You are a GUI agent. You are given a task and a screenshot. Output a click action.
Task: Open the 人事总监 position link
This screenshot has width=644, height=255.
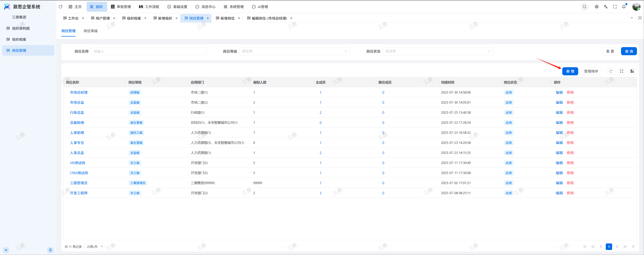(x=77, y=153)
